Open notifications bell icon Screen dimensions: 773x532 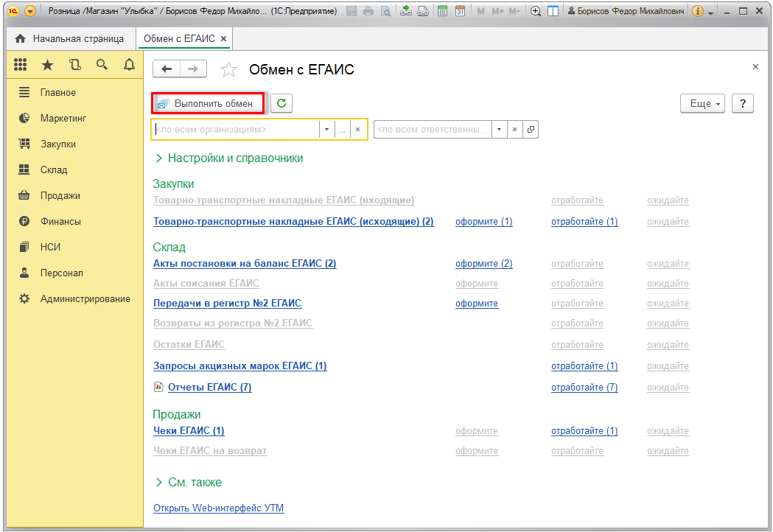[129, 65]
